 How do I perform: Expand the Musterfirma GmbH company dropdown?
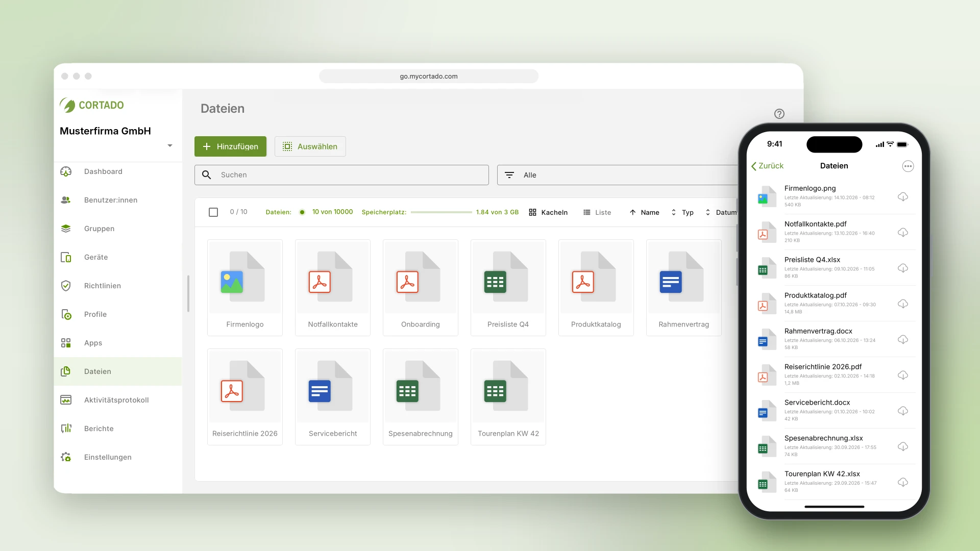(x=170, y=146)
